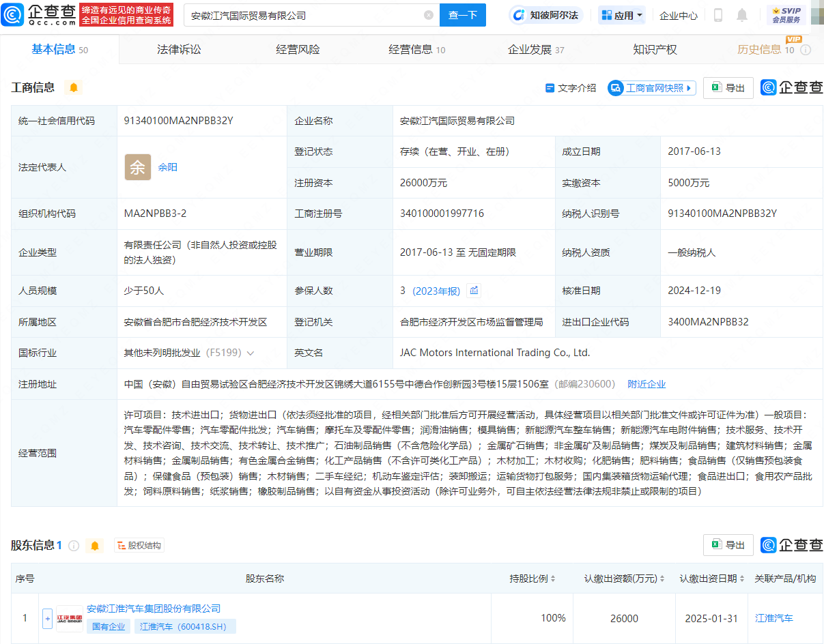The image size is (824, 644).
Task: Click the 江淮集团 JAC logo thumbnail
Action: tap(70, 618)
